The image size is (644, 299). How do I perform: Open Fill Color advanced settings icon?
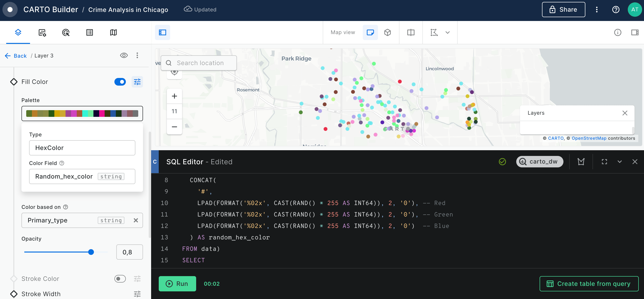pyautogui.click(x=137, y=82)
